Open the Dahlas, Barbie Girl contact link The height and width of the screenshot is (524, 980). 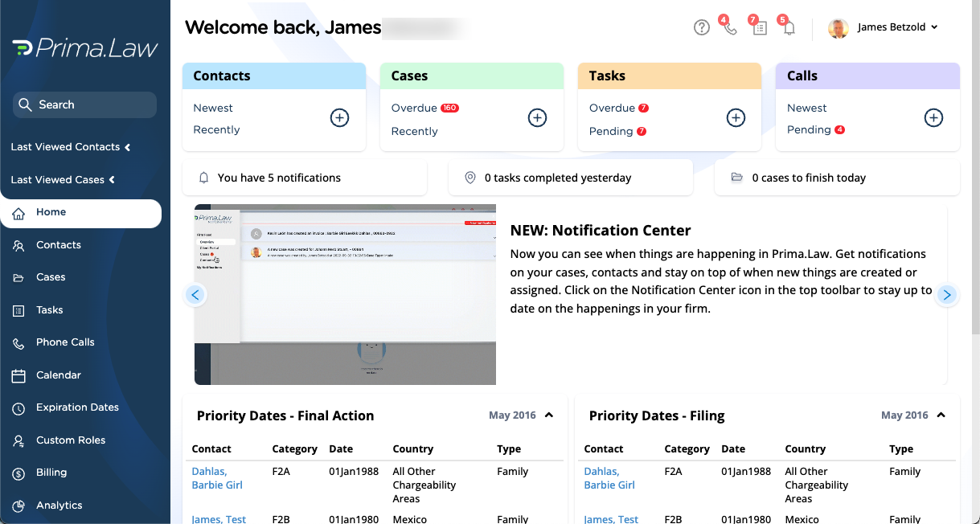coord(217,477)
